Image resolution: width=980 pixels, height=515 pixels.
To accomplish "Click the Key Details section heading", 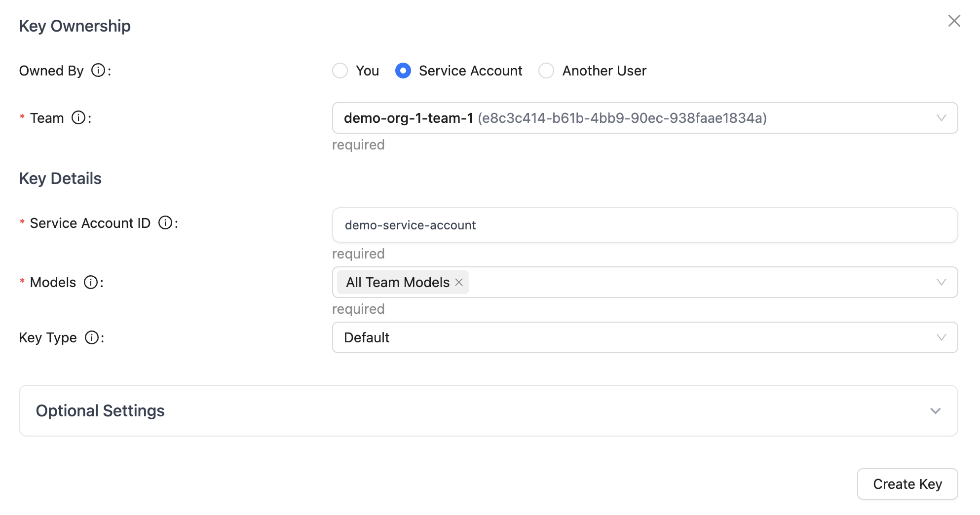I will click(x=60, y=178).
